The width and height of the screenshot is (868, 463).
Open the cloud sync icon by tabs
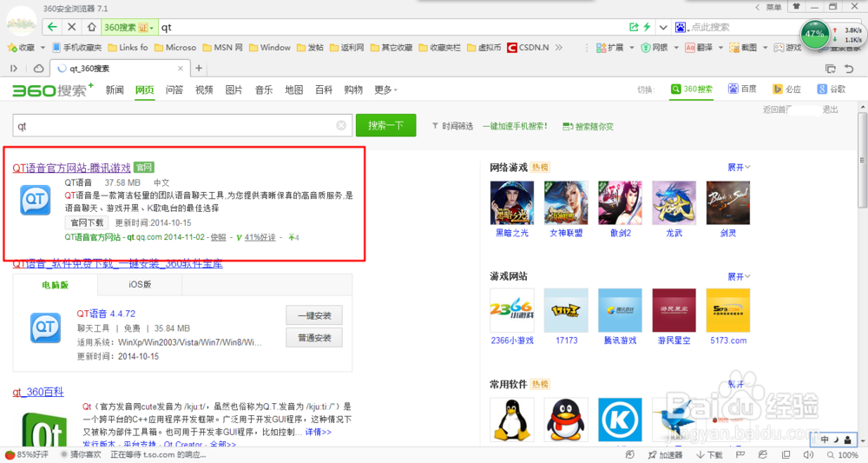pyautogui.click(x=38, y=68)
